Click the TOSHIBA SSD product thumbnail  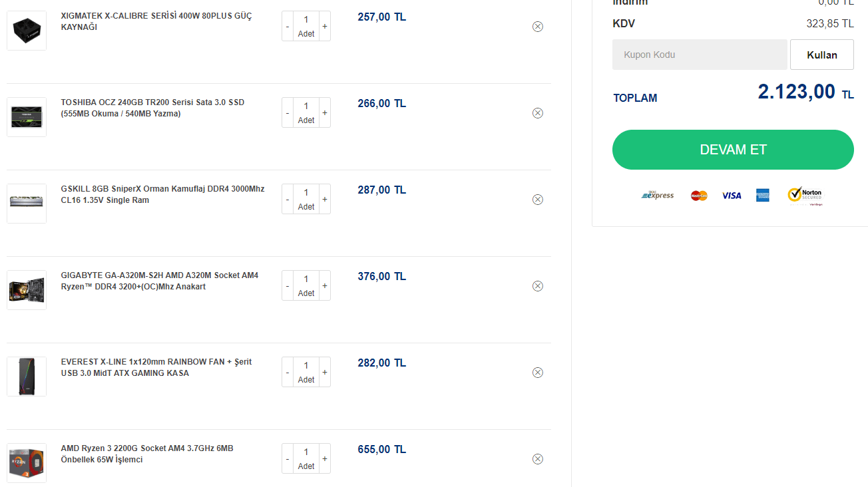pos(27,117)
